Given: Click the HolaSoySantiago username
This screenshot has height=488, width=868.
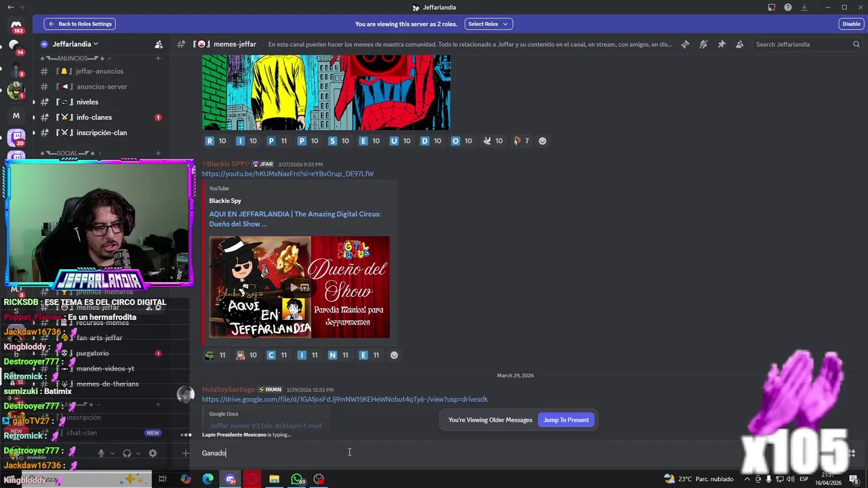Looking at the screenshot, I should [x=229, y=390].
